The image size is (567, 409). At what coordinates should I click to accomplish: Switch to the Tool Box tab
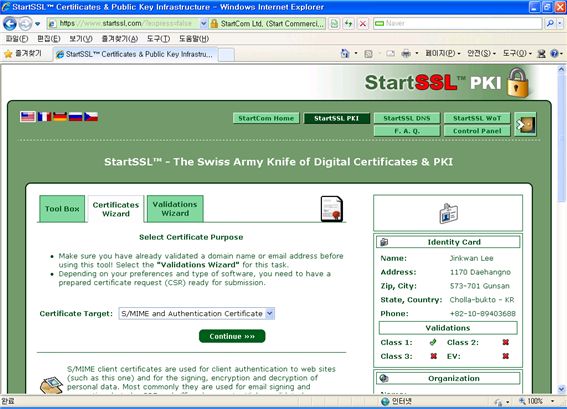click(x=62, y=209)
